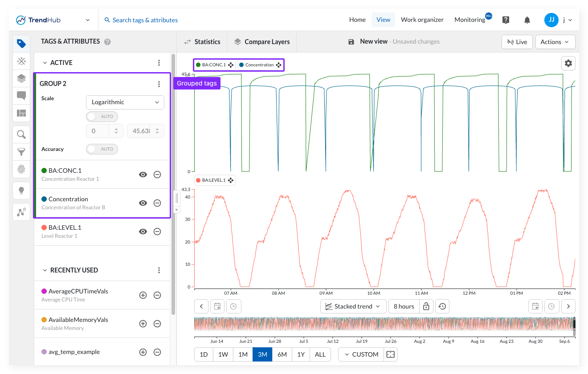
Task: Open the tags icon in left sidebar
Action: click(21, 44)
